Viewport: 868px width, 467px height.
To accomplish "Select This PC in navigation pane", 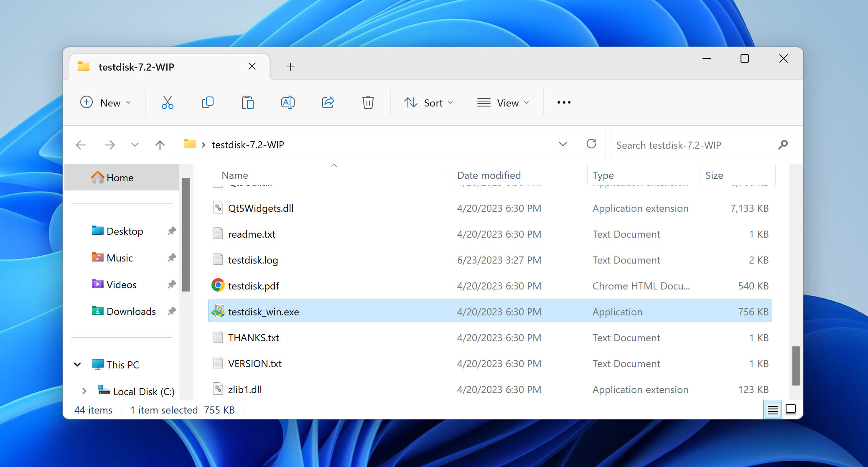I will pyautogui.click(x=122, y=365).
